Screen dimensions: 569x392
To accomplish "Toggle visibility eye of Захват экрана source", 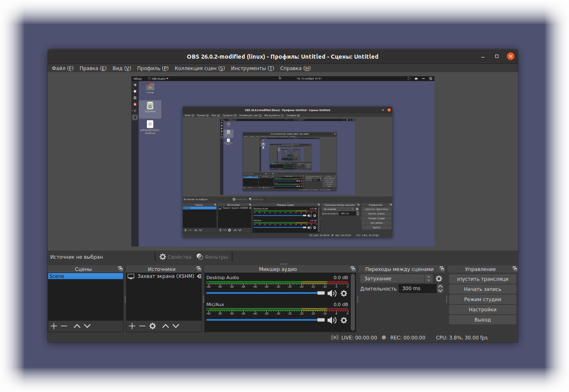I will click(x=199, y=276).
